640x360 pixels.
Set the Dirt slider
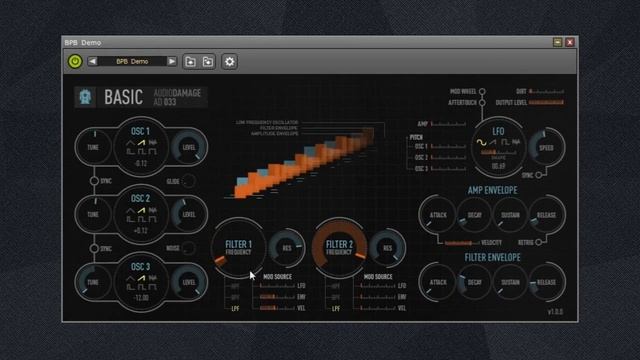[547, 91]
